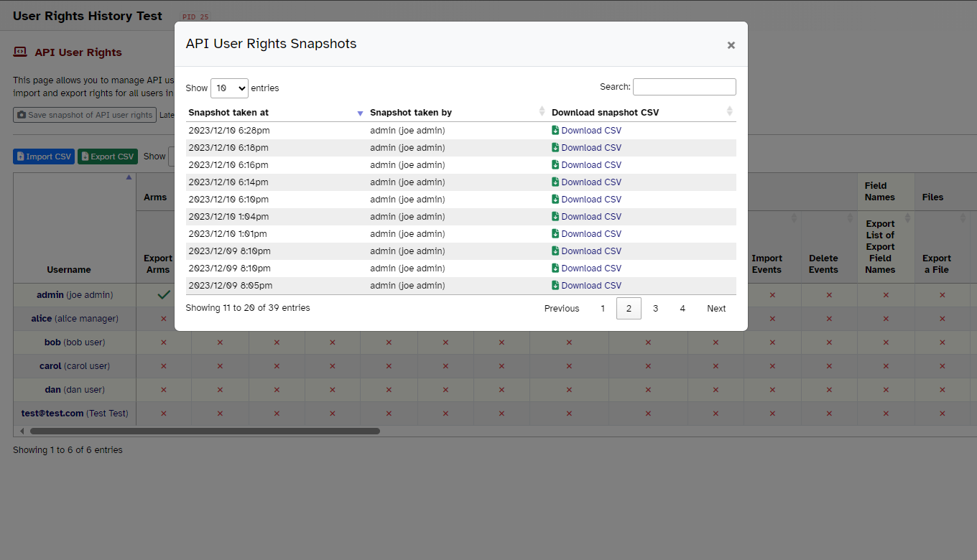Image resolution: width=977 pixels, height=560 pixels.
Task: Click the API User Rights page icon
Action: click(x=20, y=52)
